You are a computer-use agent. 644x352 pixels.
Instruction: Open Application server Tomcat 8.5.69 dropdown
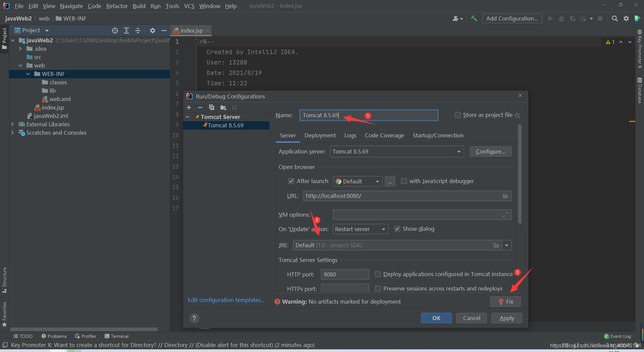[397, 151]
